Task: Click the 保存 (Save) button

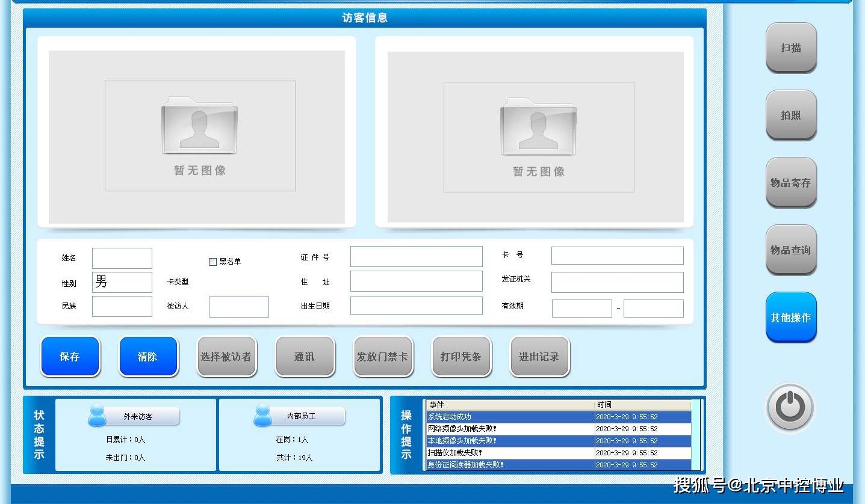Action: (x=70, y=356)
